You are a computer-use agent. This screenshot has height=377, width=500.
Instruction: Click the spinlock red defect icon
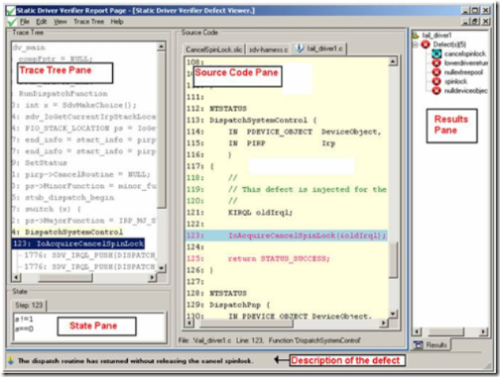[x=436, y=81]
